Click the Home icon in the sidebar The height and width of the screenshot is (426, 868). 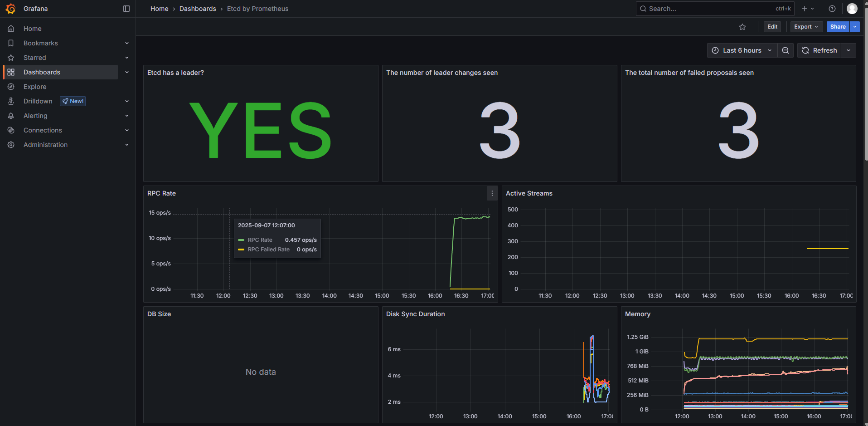pyautogui.click(x=11, y=29)
